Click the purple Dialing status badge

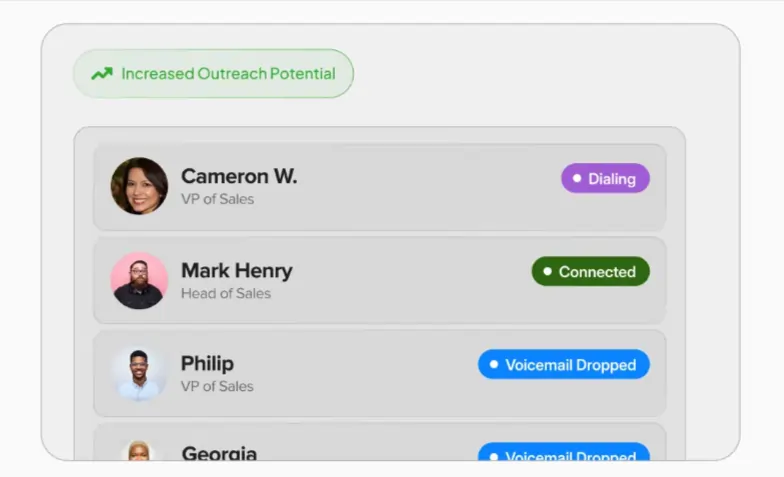(605, 179)
